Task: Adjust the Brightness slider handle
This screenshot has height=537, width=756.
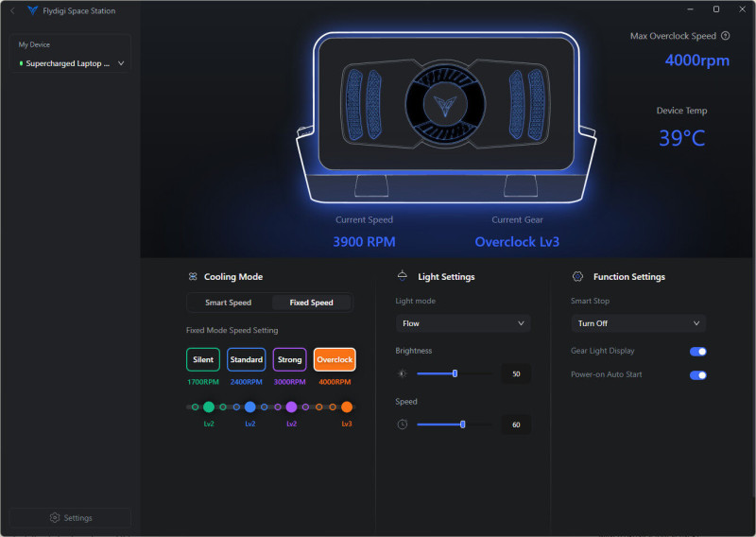Action: tap(455, 373)
